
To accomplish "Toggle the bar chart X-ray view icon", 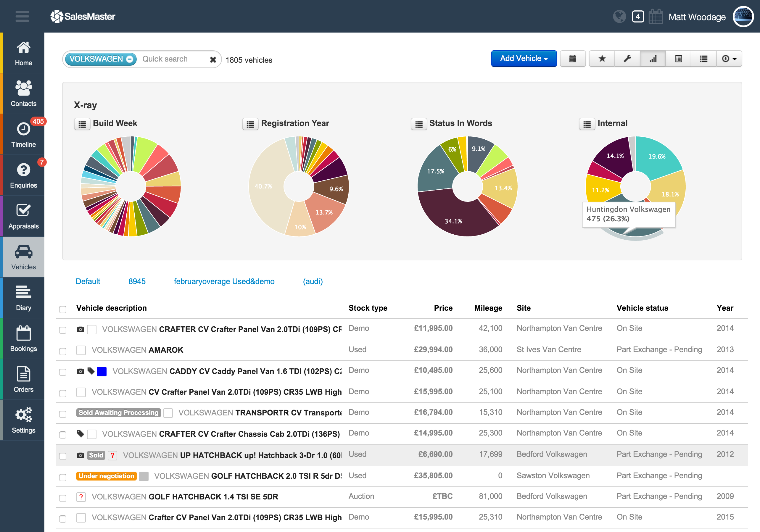I will point(653,59).
